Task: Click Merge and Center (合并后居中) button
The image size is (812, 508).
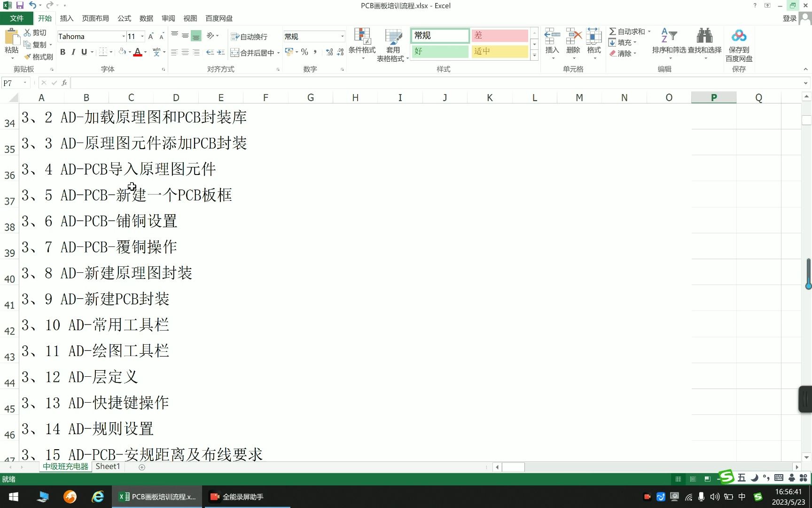Action: click(252, 53)
